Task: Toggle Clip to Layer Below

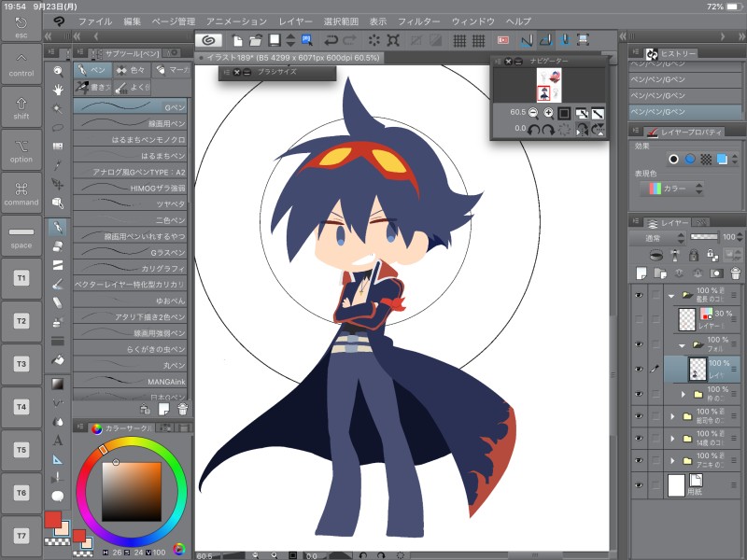Action: coord(656,255)
